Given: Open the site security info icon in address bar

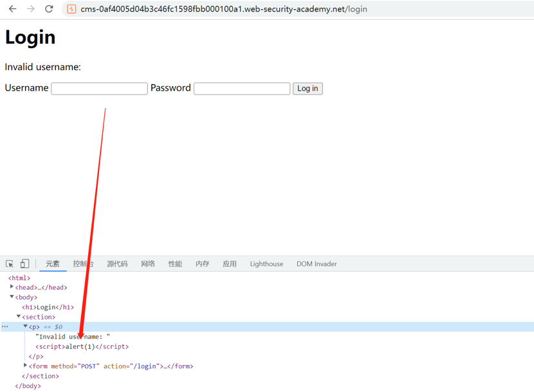Looking at the screenshot, I should (71, 9).
